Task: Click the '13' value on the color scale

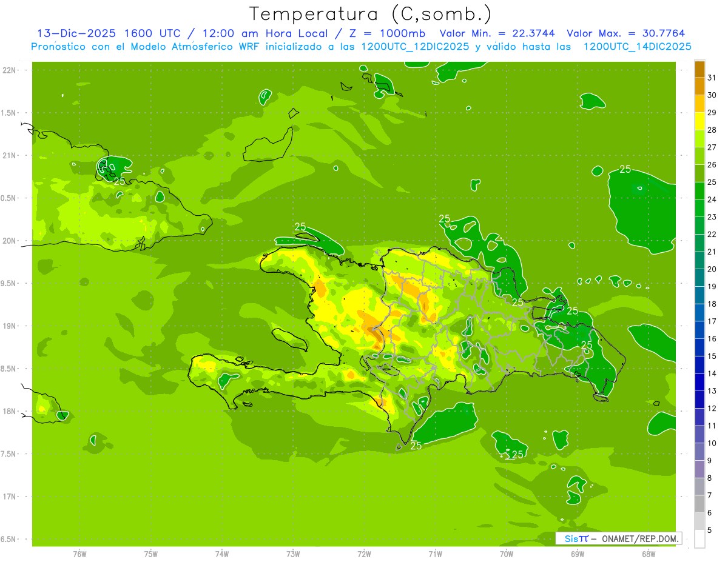Action: [x=712, y=391]
